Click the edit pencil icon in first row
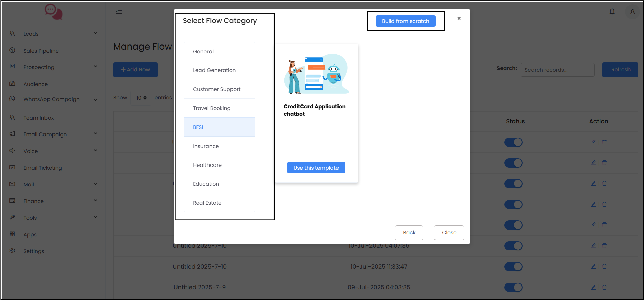 click(593, 142)
